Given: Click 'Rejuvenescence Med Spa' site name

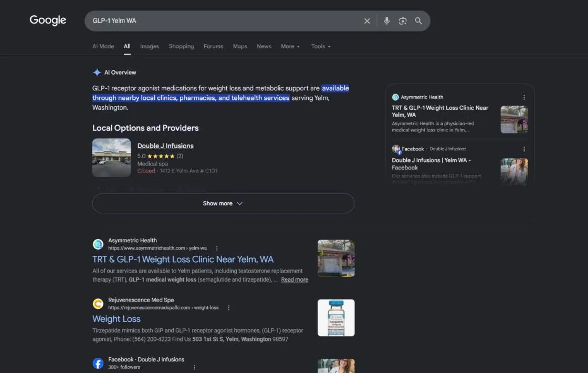Looking at the screenshot, I should (x=141, y=300).
